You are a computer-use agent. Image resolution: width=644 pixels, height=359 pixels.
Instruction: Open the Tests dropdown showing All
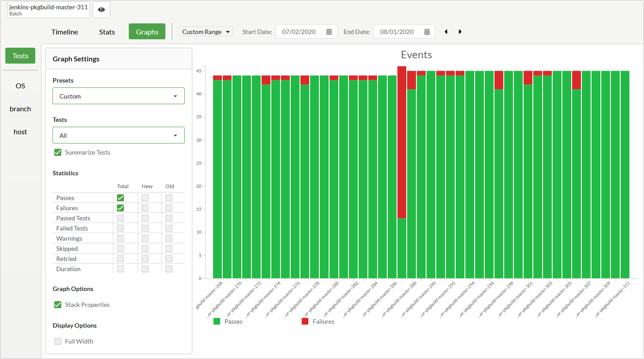(x=118, y=136)
